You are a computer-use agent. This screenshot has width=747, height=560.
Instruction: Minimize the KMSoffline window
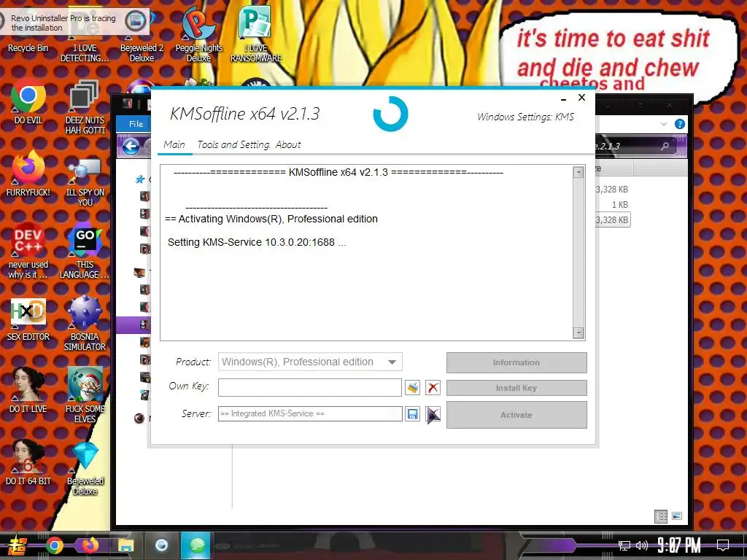(x=564, y=98)
